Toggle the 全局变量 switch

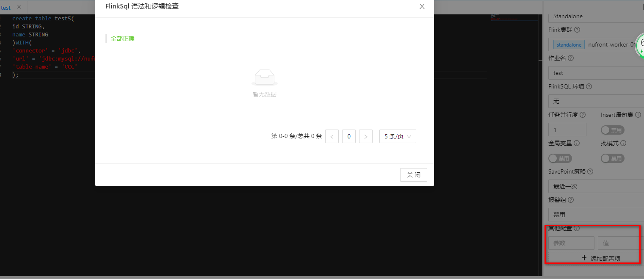click(x=560, y=158)
